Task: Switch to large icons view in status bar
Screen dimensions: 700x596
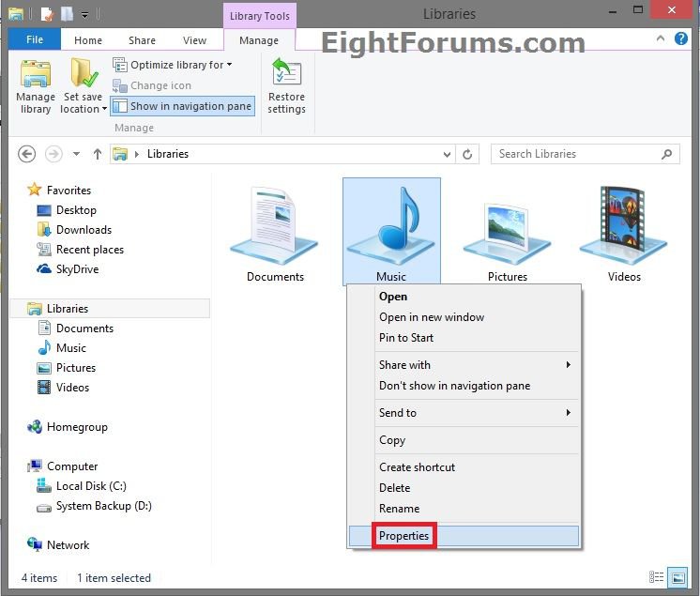Action: [x=677, y=577]
